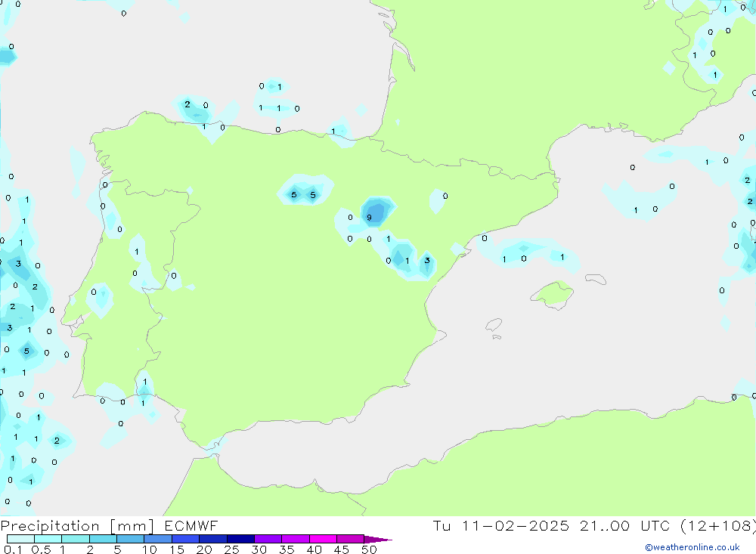
Task: Select the legend swatch between 2 and 5
Action: pyautogui.click(x=103, y=539)
